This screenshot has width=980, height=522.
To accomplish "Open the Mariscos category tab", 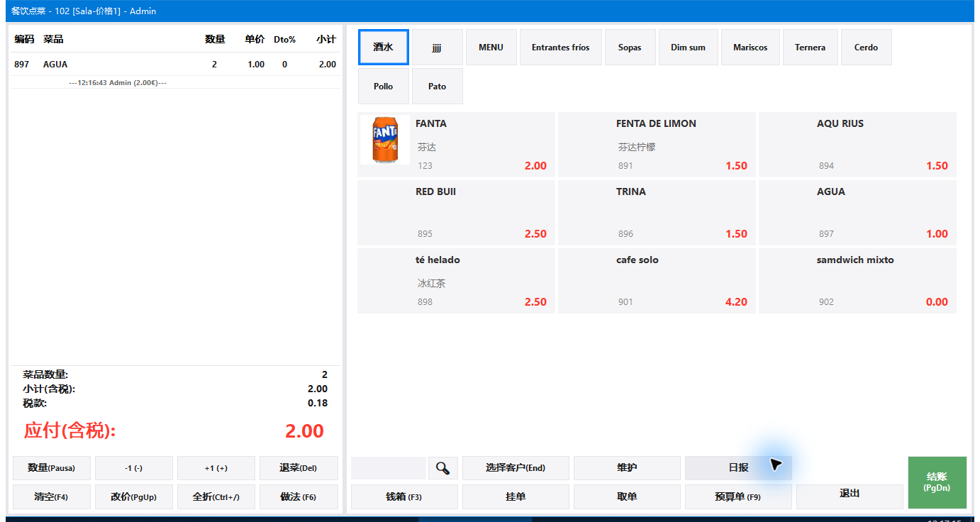I will click(x=750, y=48).
